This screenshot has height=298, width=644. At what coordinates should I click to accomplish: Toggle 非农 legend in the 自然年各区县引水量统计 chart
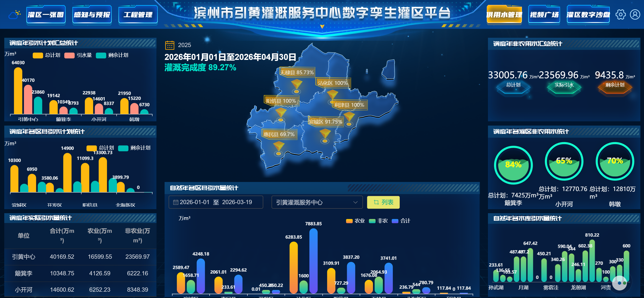pos(378,221)
